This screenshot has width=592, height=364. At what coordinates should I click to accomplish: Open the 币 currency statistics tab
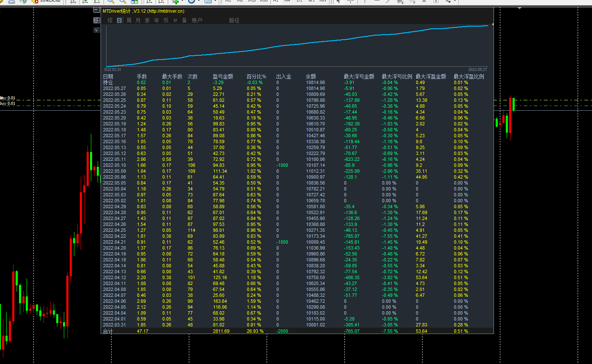[166, 20]
